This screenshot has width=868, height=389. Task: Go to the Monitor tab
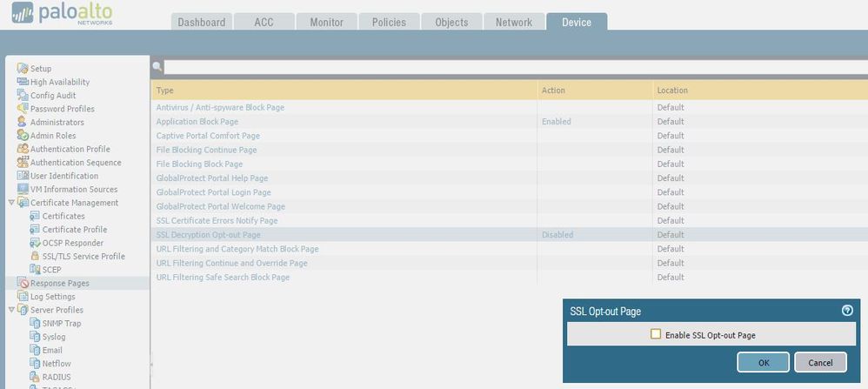327,22
